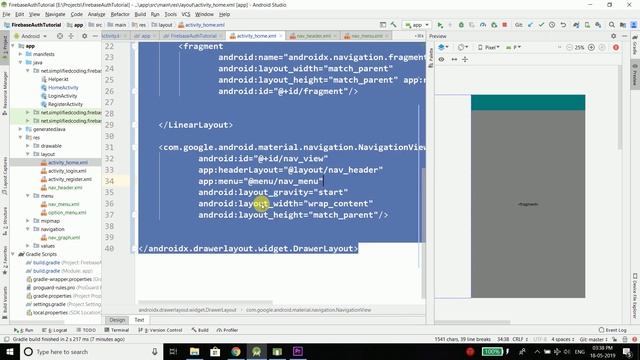Click the Task View taskbar icon
640x360 pixels.
[x=173, y=351]
